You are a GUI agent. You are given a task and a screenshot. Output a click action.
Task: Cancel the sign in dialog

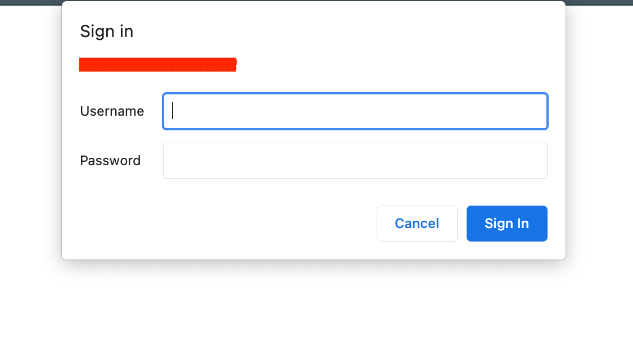(417, 224)
